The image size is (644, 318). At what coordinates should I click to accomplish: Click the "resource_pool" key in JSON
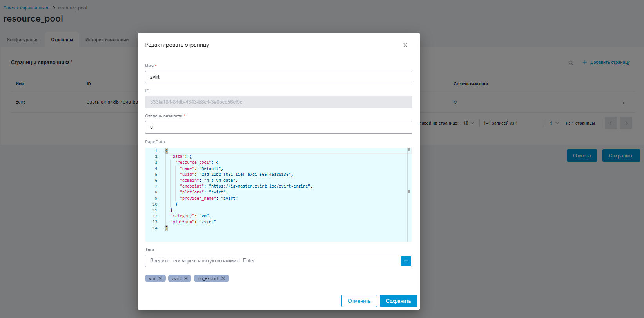tap(193, 163)
